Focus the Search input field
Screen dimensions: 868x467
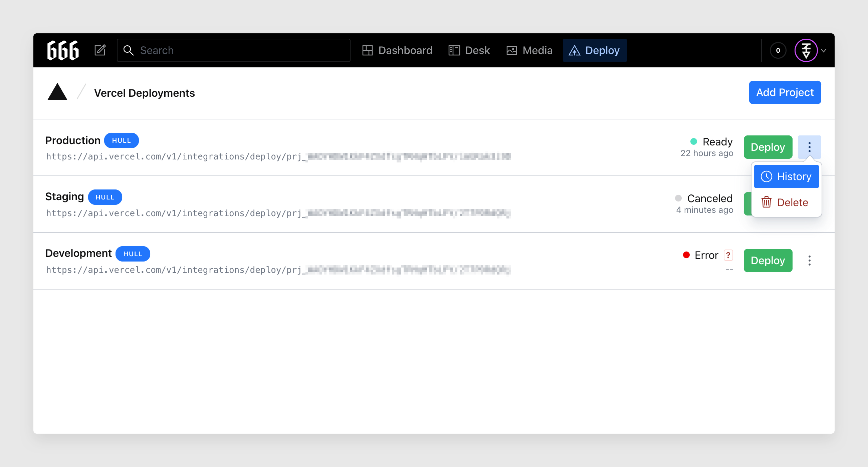click(233, 50)
